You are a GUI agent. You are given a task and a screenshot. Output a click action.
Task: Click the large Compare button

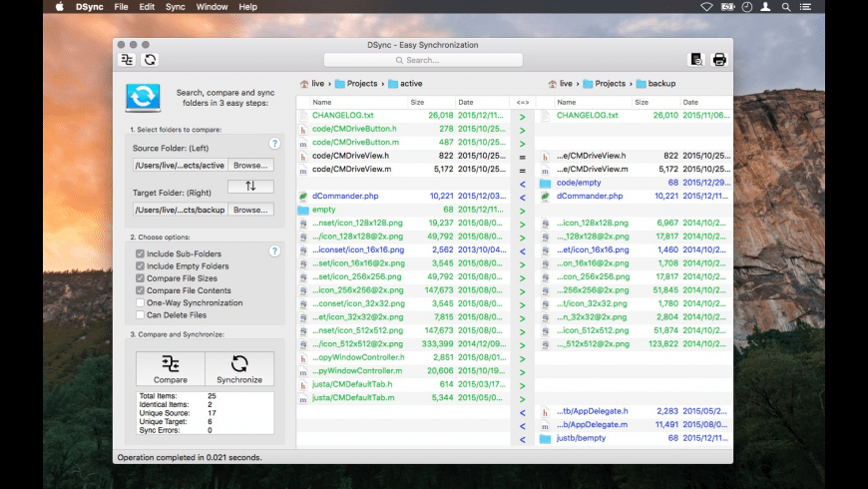[171, 369]
